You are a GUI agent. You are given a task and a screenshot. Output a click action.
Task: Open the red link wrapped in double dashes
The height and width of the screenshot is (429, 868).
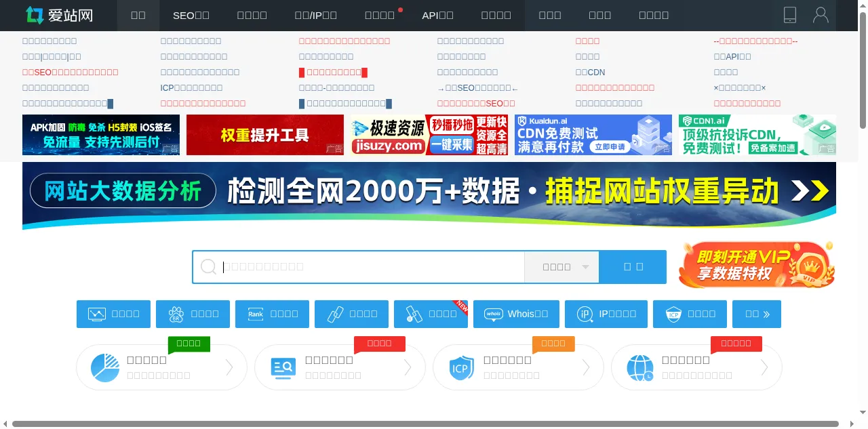tap(756, 41)
